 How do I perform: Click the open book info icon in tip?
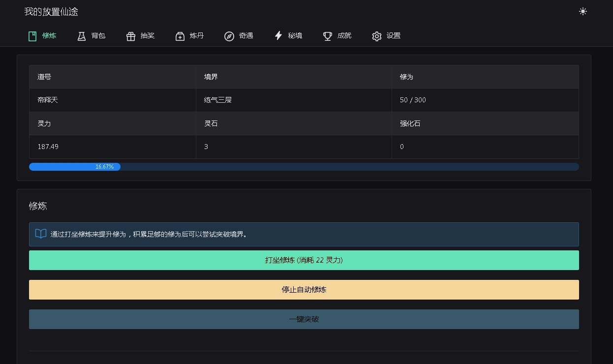(41, 234)
